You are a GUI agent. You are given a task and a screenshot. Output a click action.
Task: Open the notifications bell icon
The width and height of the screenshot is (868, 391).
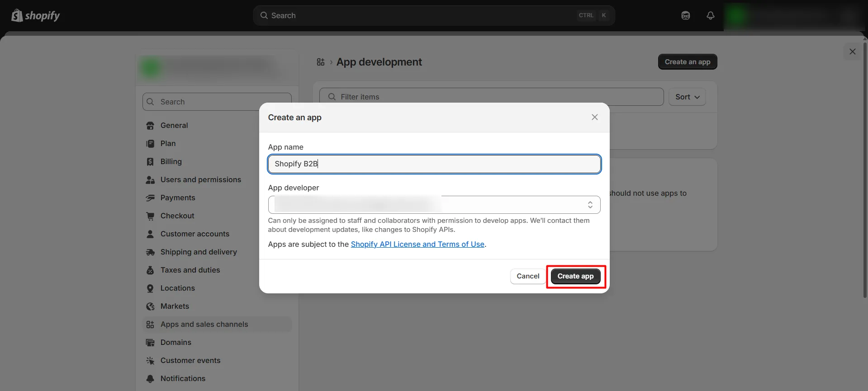click(711, 16)
